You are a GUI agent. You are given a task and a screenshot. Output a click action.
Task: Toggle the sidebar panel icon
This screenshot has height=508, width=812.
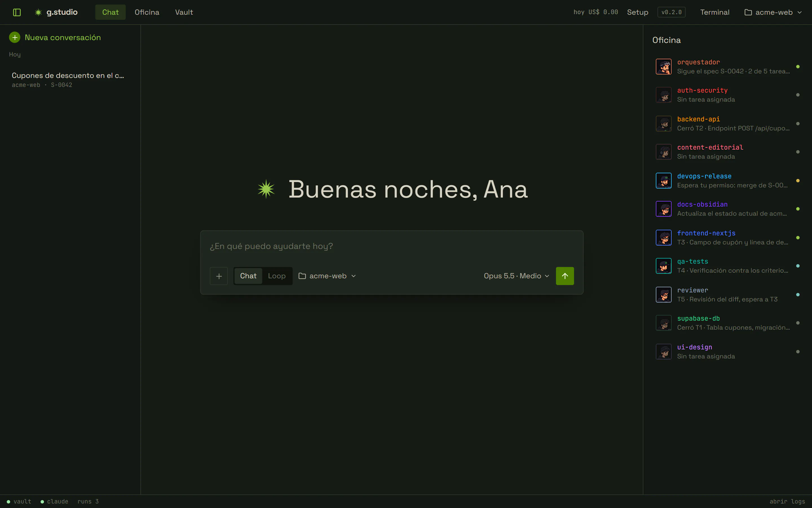(17, 12)
